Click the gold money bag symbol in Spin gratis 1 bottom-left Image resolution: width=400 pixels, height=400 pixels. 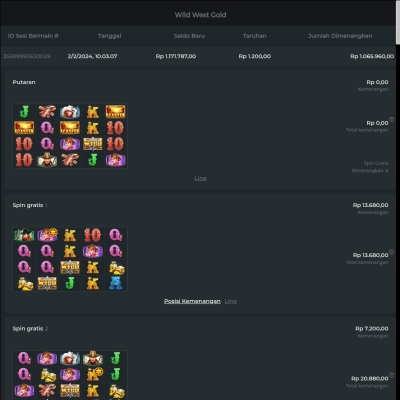25,284
